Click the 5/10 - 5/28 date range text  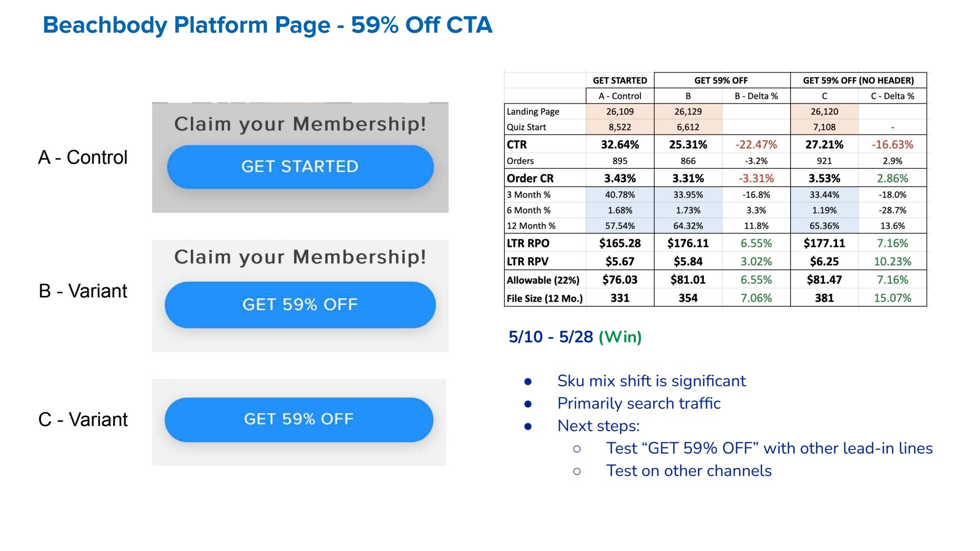pos(550,337)
